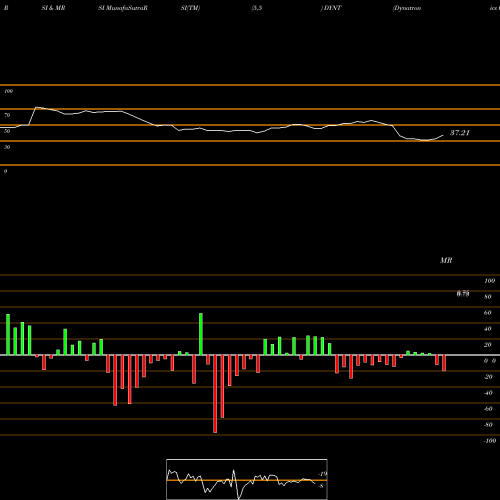Image resolution: width=500 pixels, height=500 pixels.
Task: Click the MR axis label -80
Action: tap(488, 425)
